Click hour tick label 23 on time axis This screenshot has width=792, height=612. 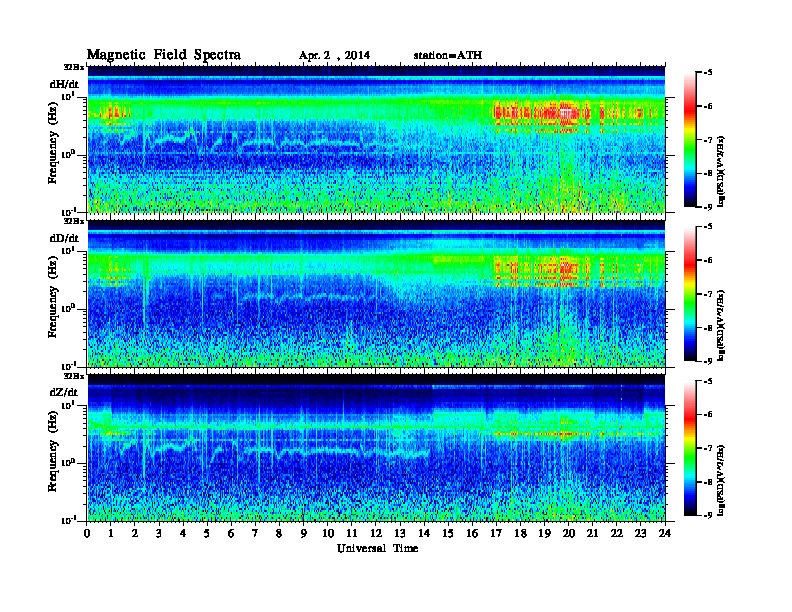tap(640, 533)
